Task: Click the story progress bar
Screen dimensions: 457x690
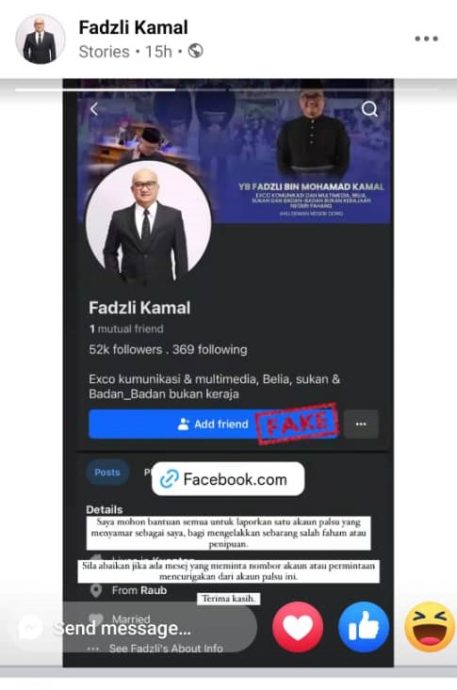Action: [228, 90]
